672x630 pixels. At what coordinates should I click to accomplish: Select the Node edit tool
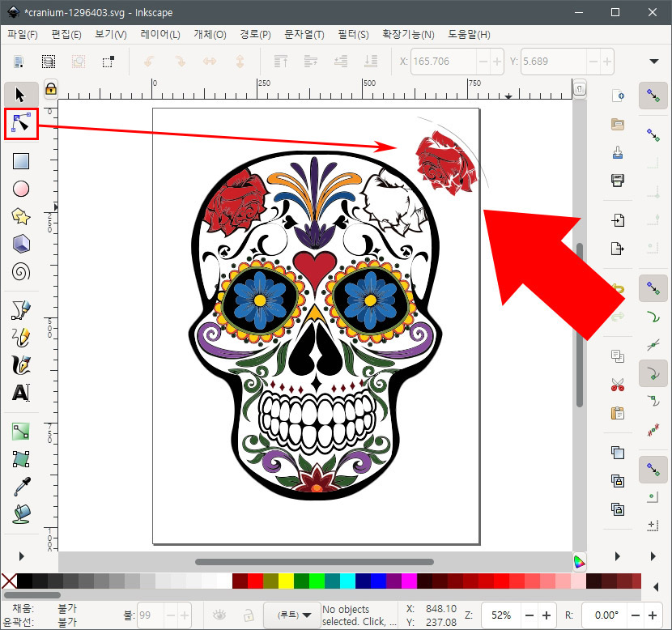pyautogui.click(x=21, y=123)
